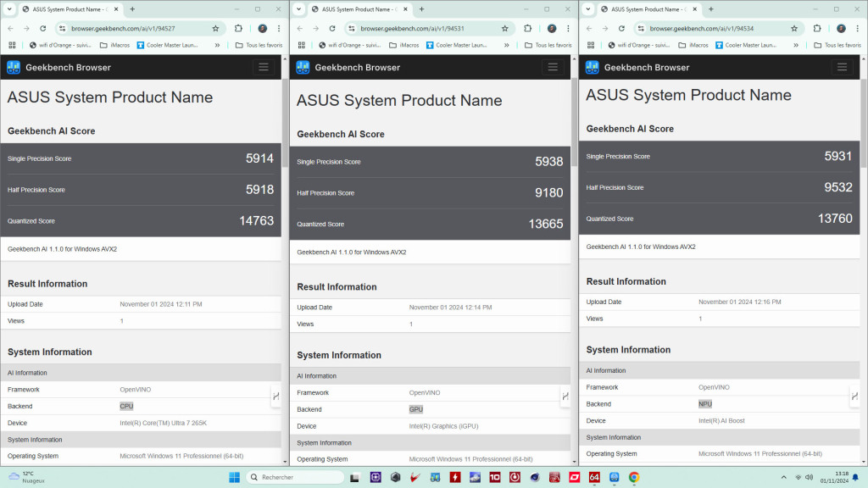
Task: Click the highlighted GPU backend value
Action: pyautogui.click(x=415, y=409)
